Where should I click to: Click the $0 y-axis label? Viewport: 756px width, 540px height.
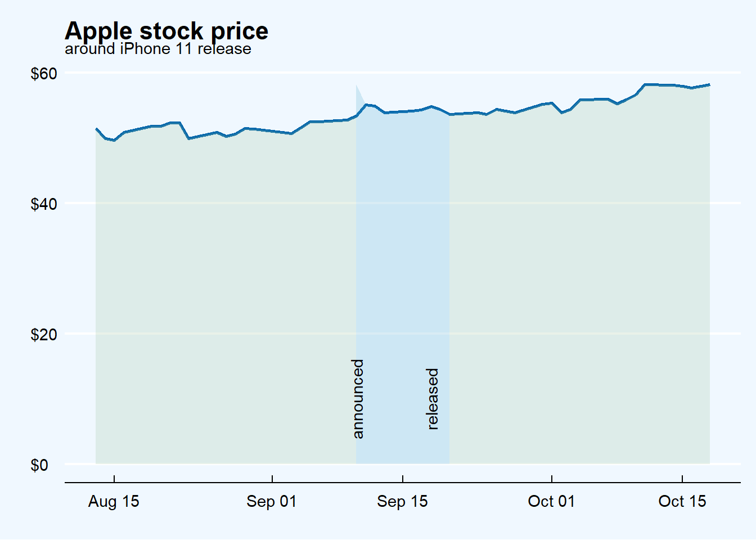[39, 465]
